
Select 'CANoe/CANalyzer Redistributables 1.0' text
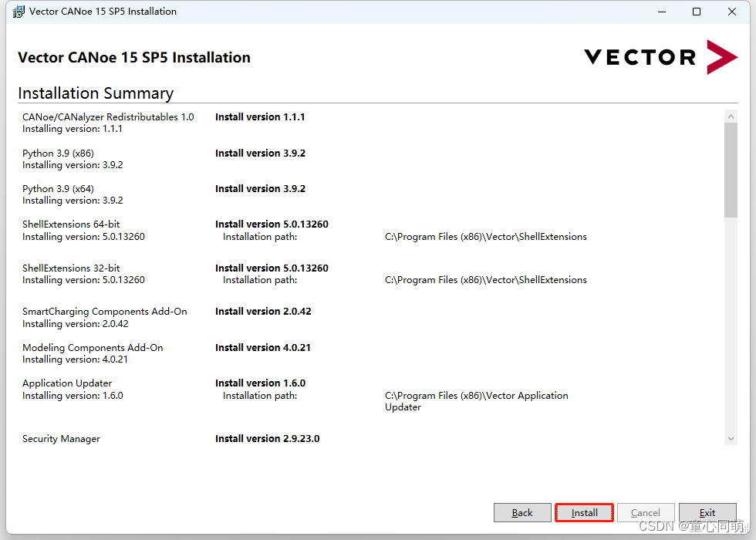pos(108,116)
